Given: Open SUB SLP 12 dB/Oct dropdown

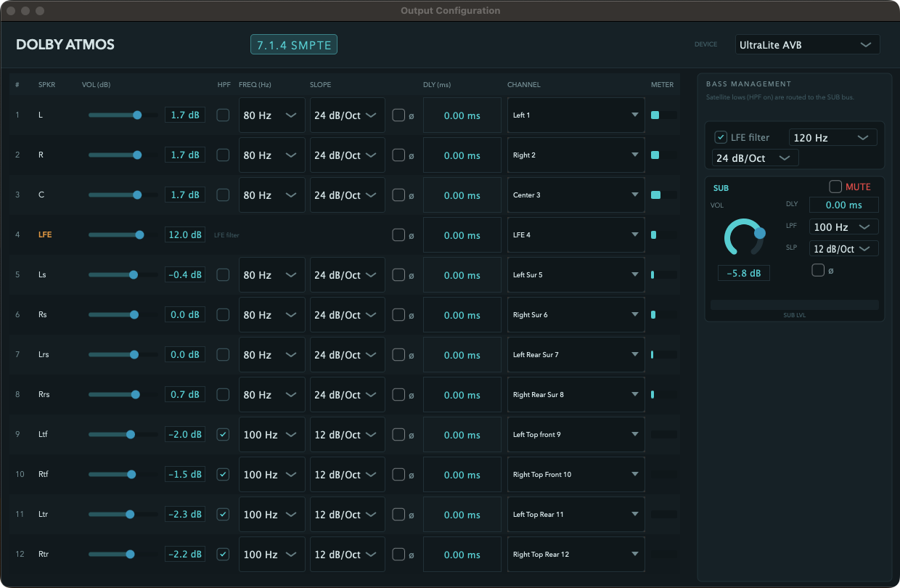Looking at the screenshot, I should pos(843,248).
